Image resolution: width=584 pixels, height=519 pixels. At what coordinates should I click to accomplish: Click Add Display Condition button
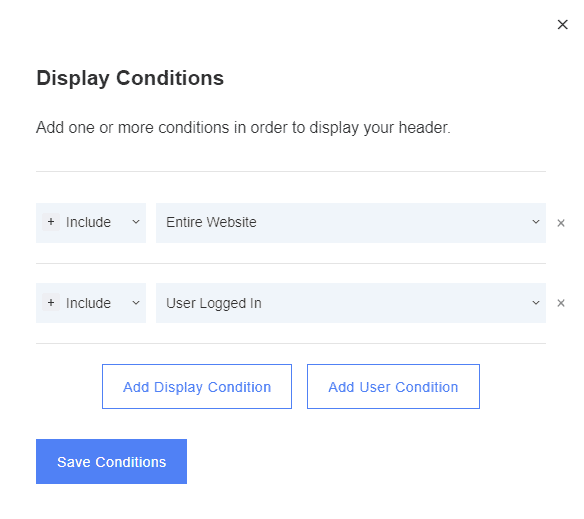[197, 386]
